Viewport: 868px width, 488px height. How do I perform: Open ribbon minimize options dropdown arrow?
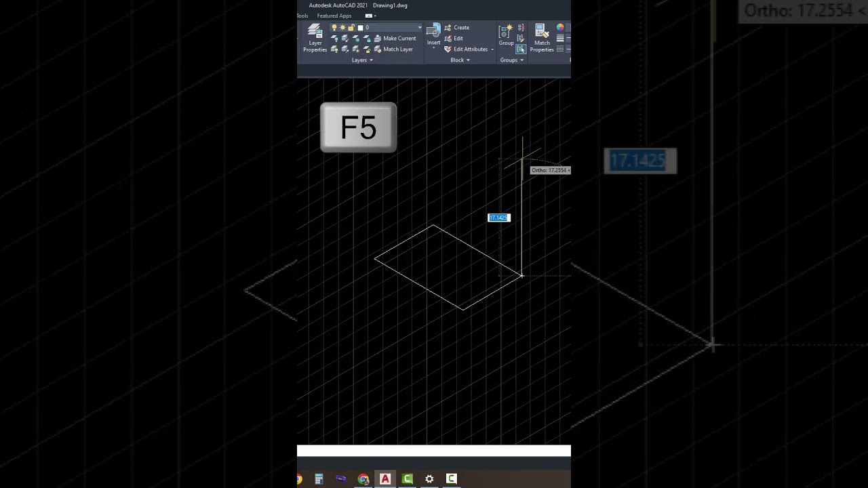(375, 16)
